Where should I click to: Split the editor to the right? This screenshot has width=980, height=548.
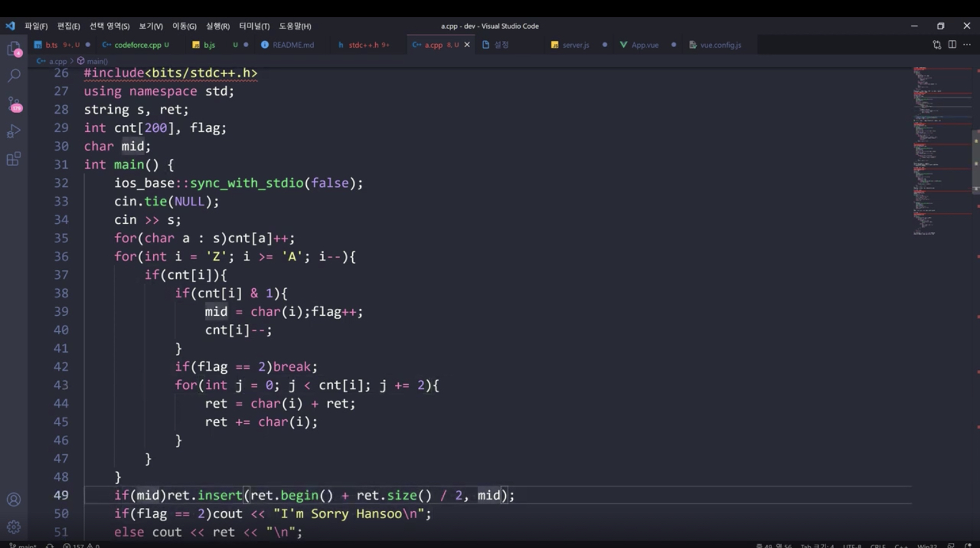(x=952, y=45)
